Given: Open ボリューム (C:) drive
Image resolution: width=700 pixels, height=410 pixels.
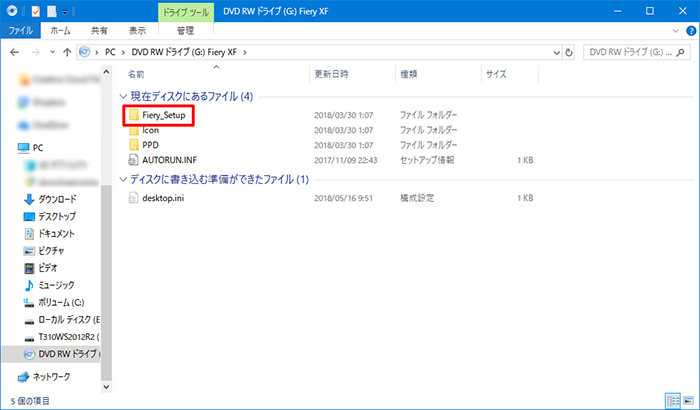Looking at the screenshot, I should [x=54, y=302].
